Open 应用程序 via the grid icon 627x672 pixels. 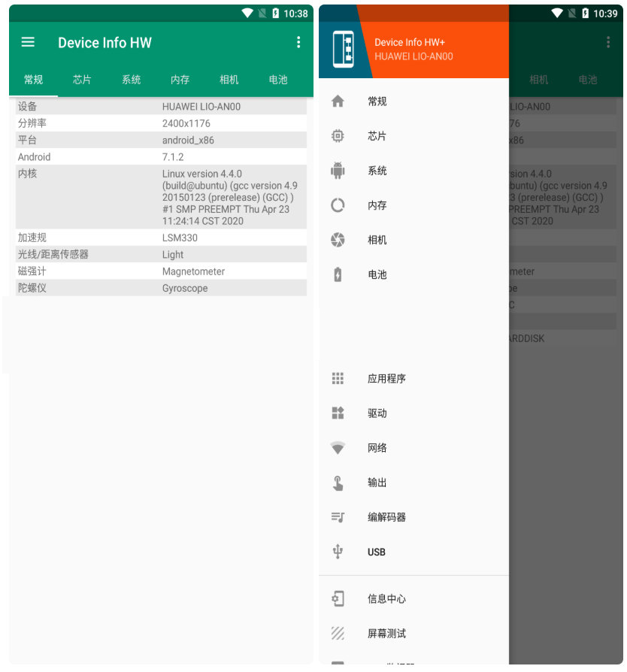[x=338, y=378]
